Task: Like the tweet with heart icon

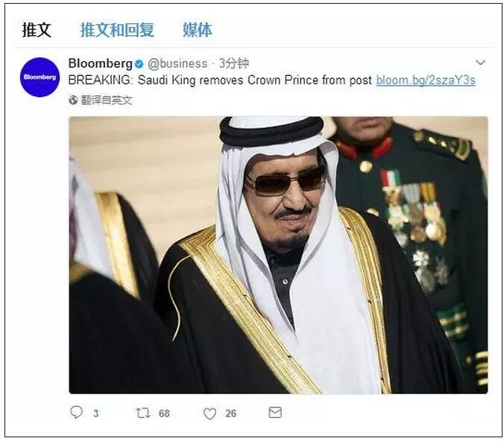Action: point(210,413)
